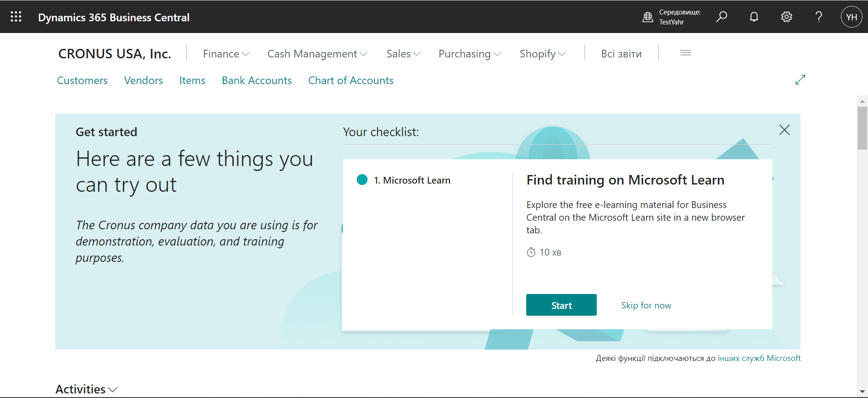This screenshot has height=398, width=868.
Task: Open the more options hamburger menu
Action: click(x=685, y=53)
